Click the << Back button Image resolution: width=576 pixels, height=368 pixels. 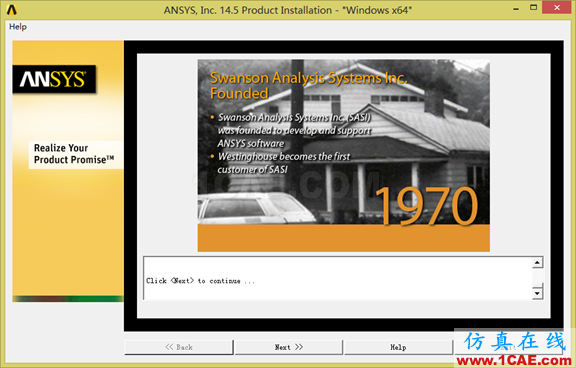coord(179,347)
